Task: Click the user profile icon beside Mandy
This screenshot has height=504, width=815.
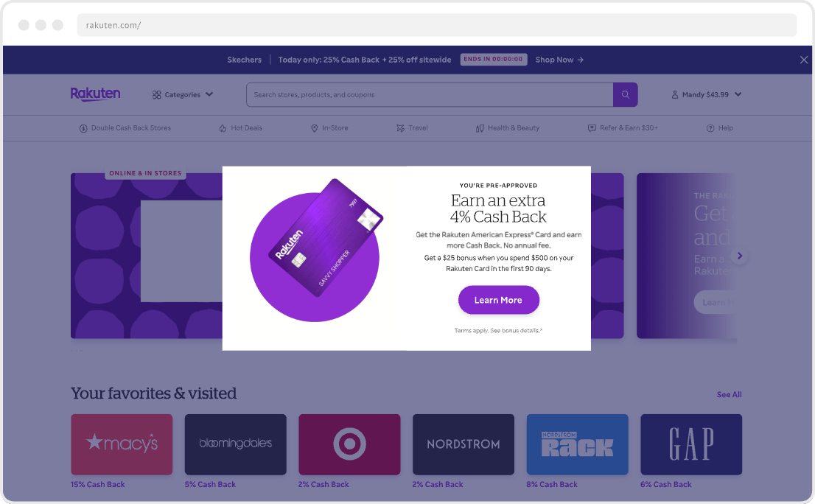Action: pyautogui.click(x=675, y=94)
